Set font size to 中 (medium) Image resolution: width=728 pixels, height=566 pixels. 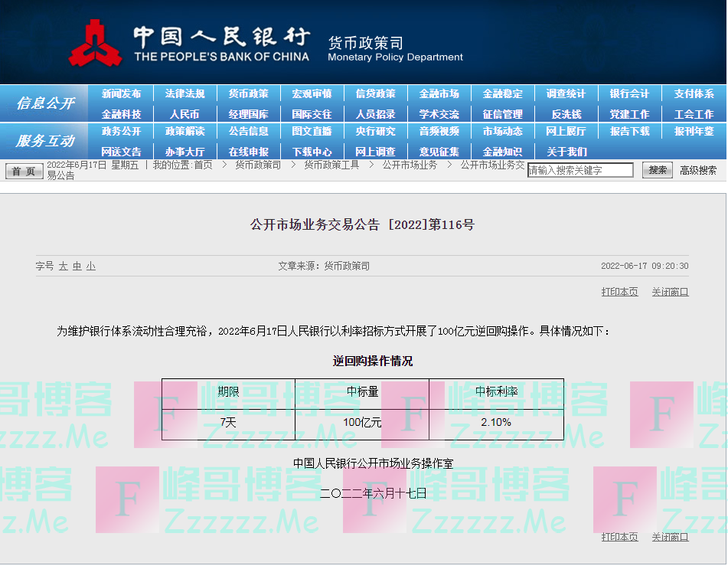pos(77,266)
